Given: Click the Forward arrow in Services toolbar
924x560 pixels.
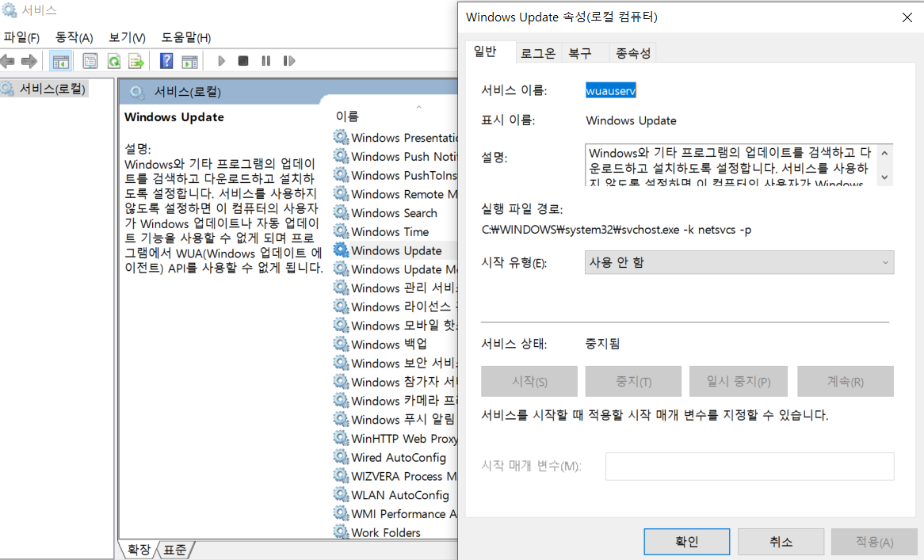Looking at the screenshot, I should (29, 61).
